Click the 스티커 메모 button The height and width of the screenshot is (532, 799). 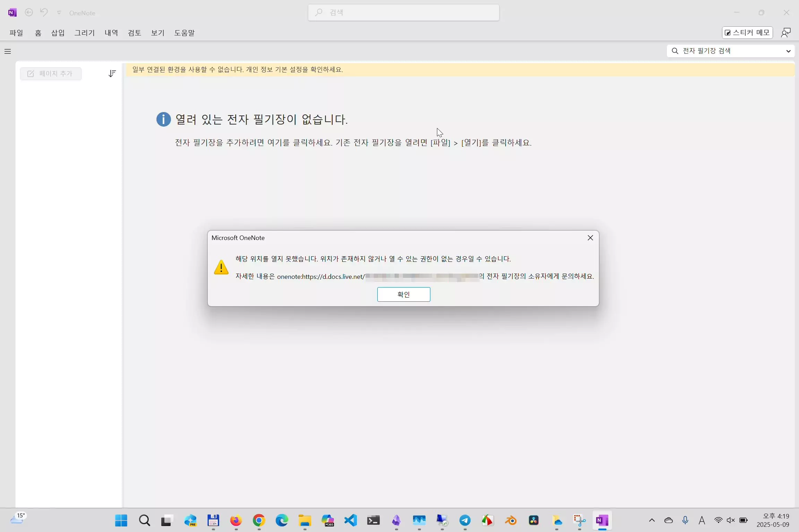[x=747, y=33]
